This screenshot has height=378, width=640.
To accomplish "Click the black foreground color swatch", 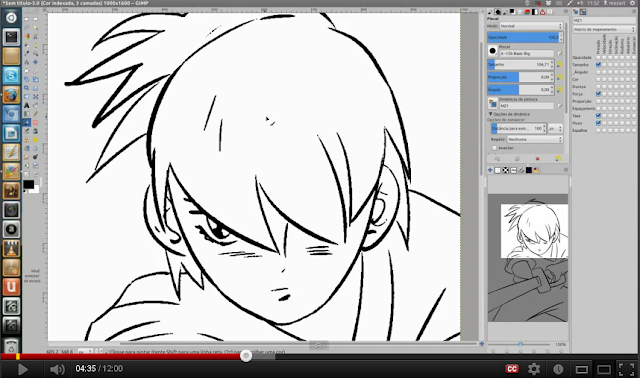I will click(x=28, y=185).
